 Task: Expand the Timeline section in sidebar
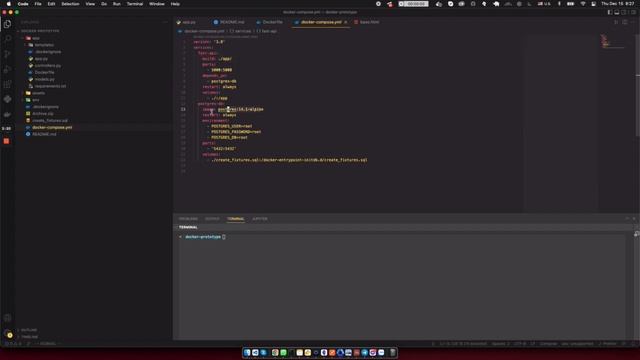pyautogui.click(x=29, y=336)
